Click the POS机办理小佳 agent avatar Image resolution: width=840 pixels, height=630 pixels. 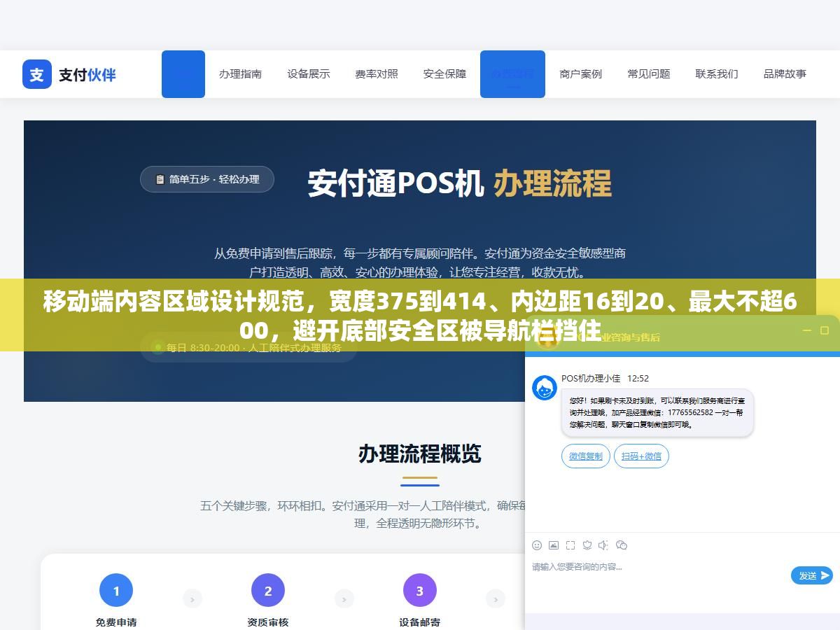click(x=545, y=388)
